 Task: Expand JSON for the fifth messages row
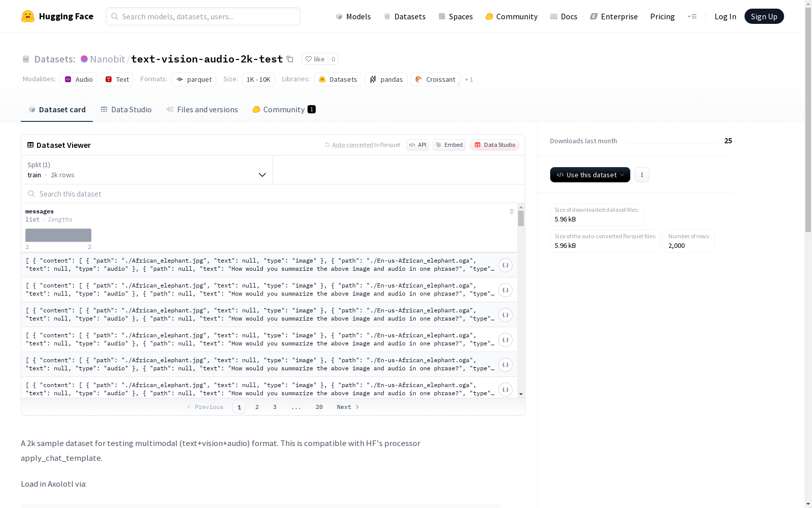[505, 365]
